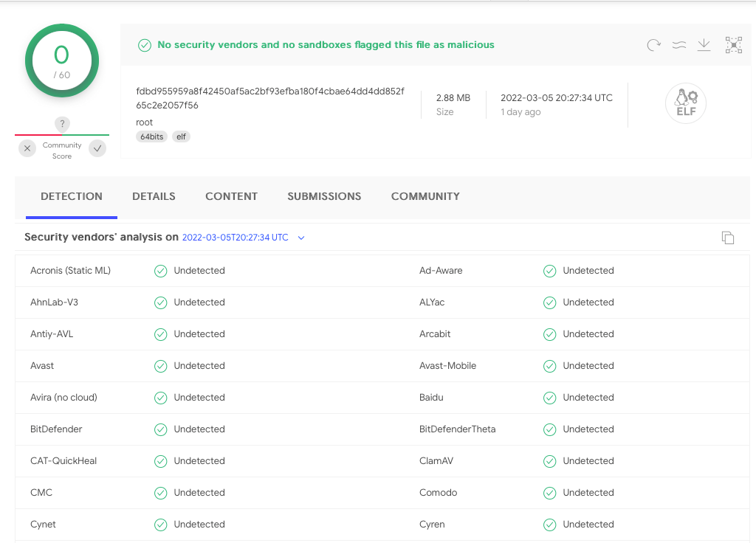Image resolution: width=756 pixels, height=543 pixels.
Task: Copy the security vendors' analysis results
Action: [728, 238]
